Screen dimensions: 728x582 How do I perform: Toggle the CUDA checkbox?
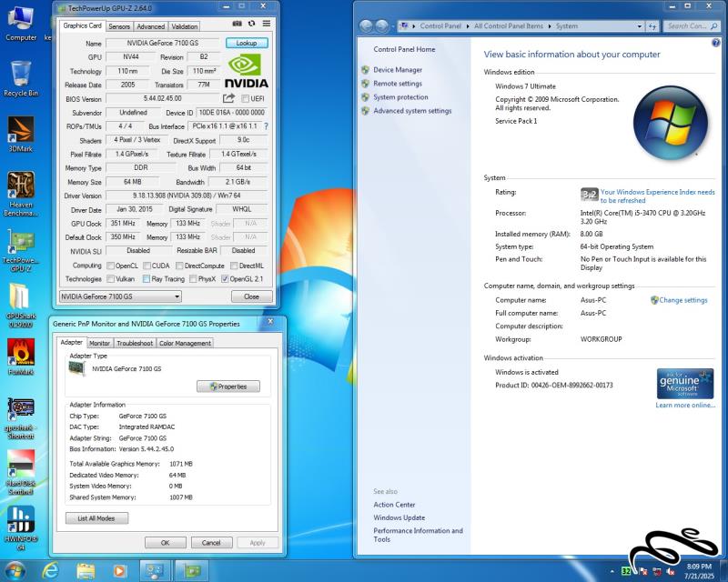147,266
